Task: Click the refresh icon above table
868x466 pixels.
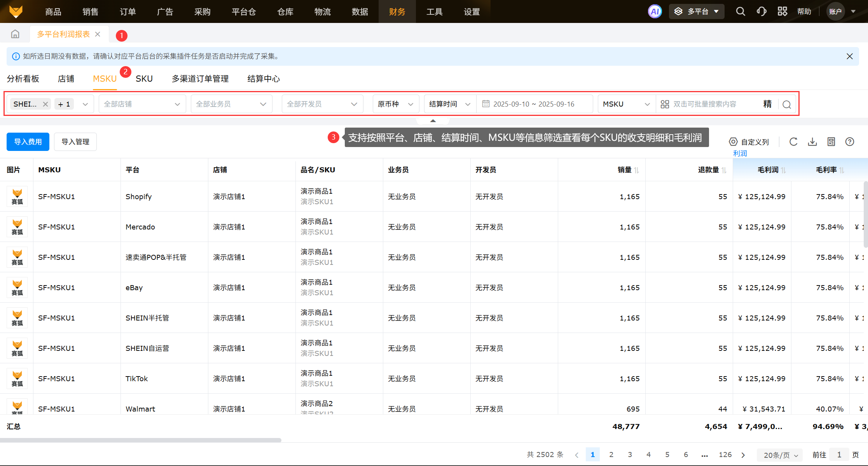Action: pyautogui.click(x=793, y=142)
